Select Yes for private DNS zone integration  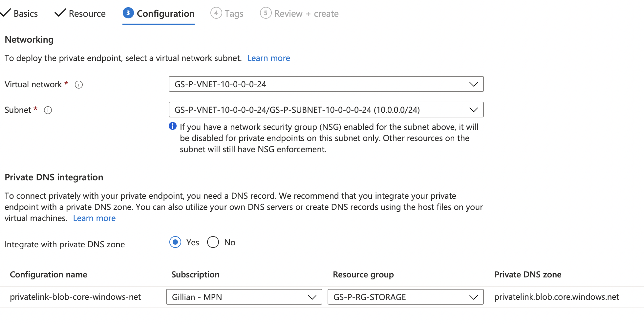tap(175, 242)
